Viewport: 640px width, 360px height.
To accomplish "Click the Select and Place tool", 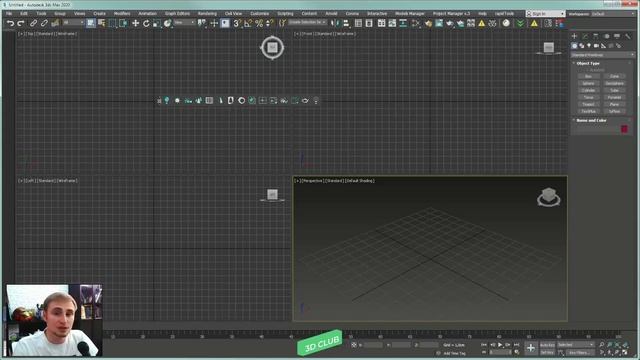I will pyautogui.click(x=168, y=23).
